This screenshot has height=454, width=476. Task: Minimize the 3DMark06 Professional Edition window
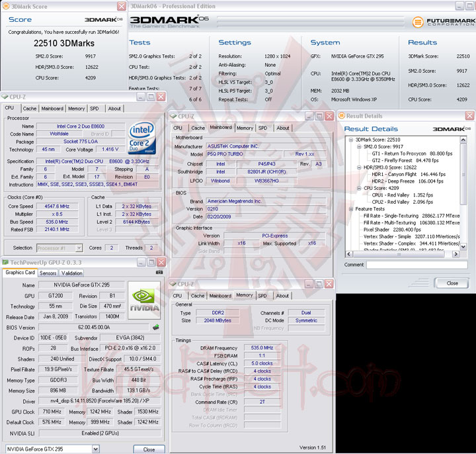coord(459,6)
